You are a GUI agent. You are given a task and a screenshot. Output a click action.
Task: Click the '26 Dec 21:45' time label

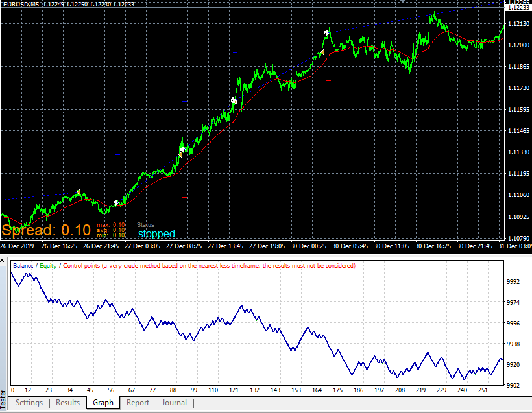[x=101, y=246]
